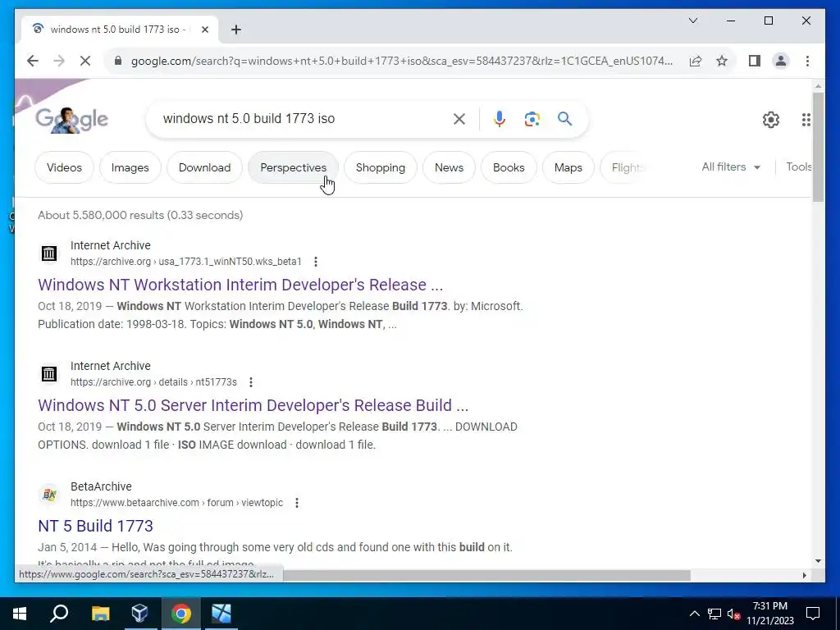Viewport: 840px width, 630px height.
Task: Start voice search with microphone
Action: point(500,119)
